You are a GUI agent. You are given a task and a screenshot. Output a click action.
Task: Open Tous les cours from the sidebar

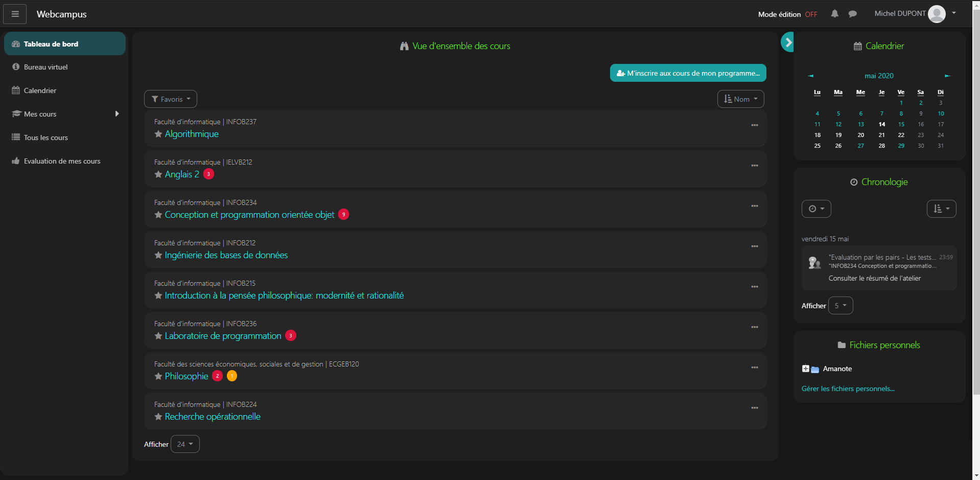pyautogui.click(x=45, y=137)
